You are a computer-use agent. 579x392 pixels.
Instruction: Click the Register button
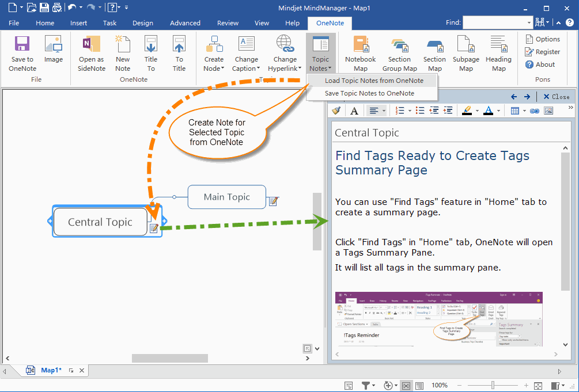(543, 52)
